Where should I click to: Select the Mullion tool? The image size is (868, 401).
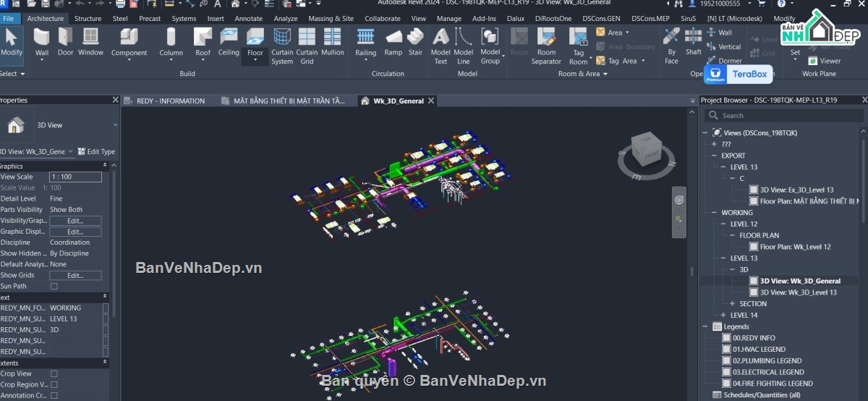point(333,43)
